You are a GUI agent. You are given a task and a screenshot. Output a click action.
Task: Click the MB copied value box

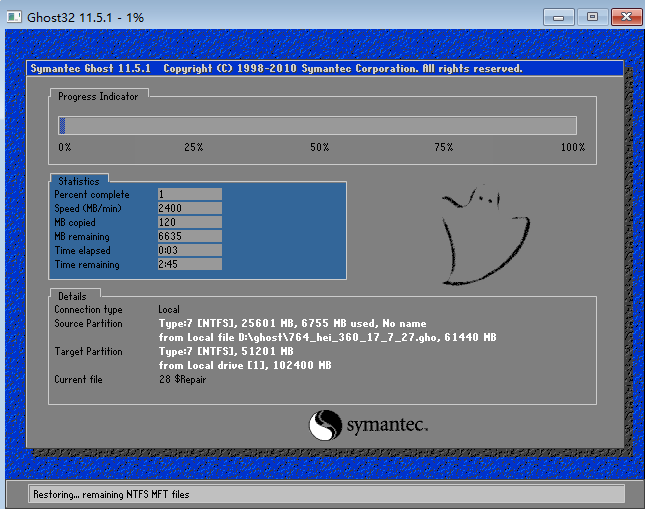coord(189,222)
